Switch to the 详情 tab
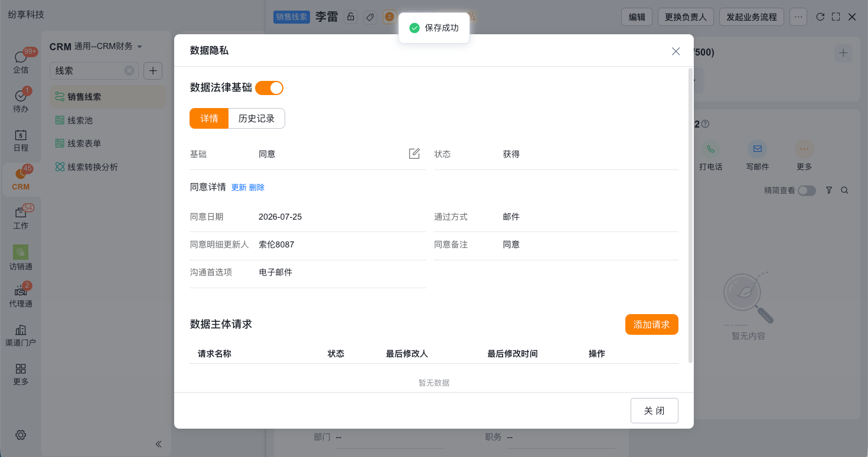The image size is (868, 457). (209, 118)
